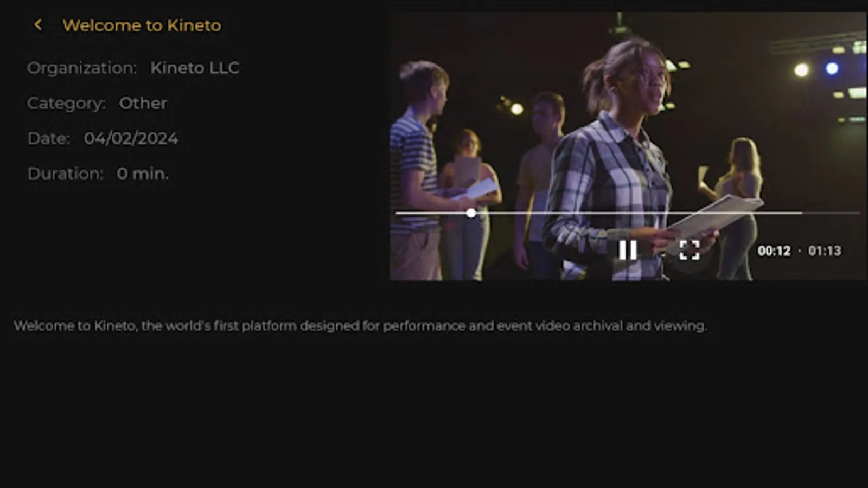
Task: Expand details via the Welcome to Kineto heading
Action: click(142, 25)
